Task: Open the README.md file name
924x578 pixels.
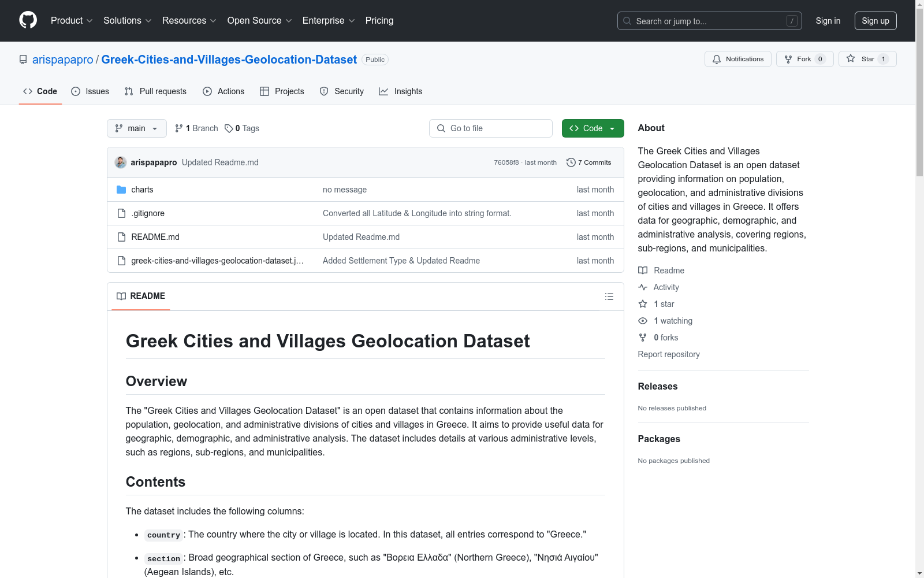Action: pos(155,237)
